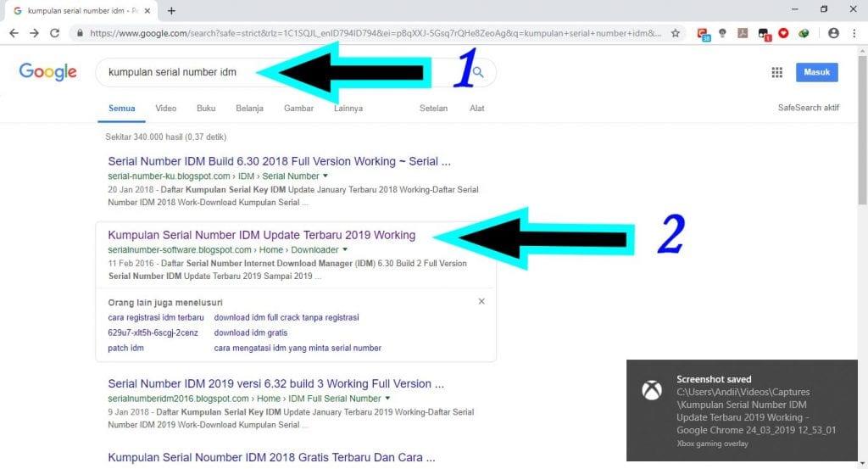Viewport: 868px width, 469px height.
Task: View site security padlock info
Action: tap(80, 33)
